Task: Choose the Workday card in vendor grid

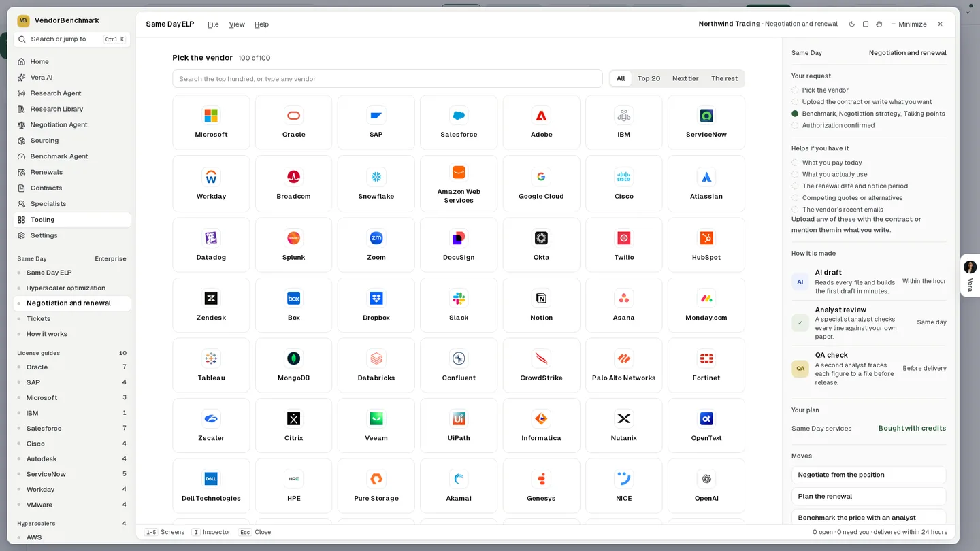Action: pyautogui.click(x=211, y=184)
